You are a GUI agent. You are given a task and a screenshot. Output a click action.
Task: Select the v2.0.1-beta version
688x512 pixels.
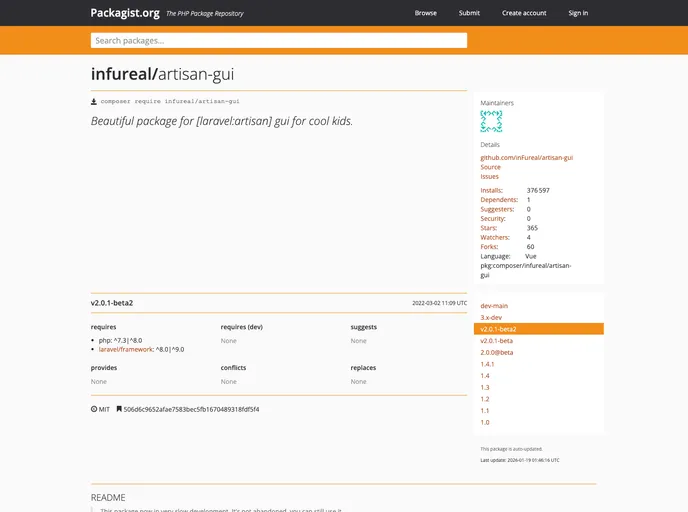[496, 341]
